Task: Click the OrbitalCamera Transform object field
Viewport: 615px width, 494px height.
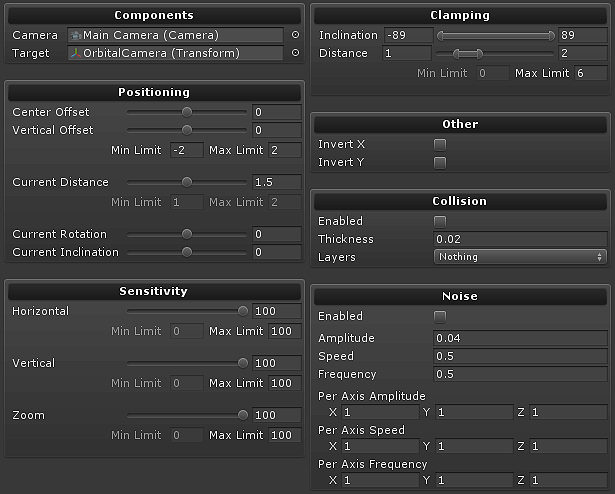Action: pyautogui.click(x=175, y=53)
